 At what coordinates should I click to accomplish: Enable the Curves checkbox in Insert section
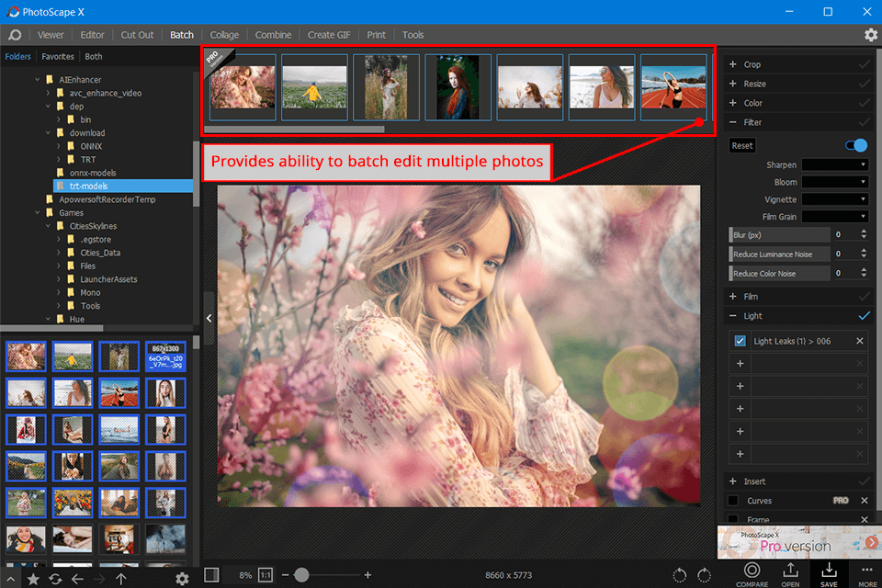[x=732, y=500]
